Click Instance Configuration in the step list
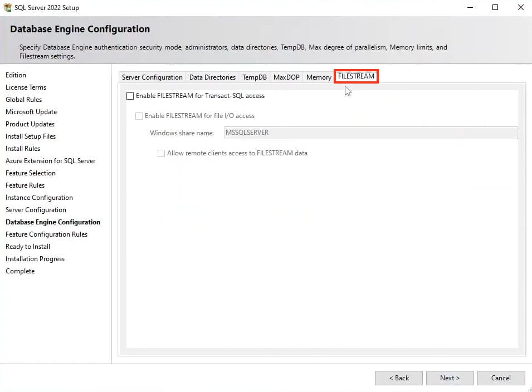Screen dimensions: 532x392 pyautogui.click(x=39, y=198)
